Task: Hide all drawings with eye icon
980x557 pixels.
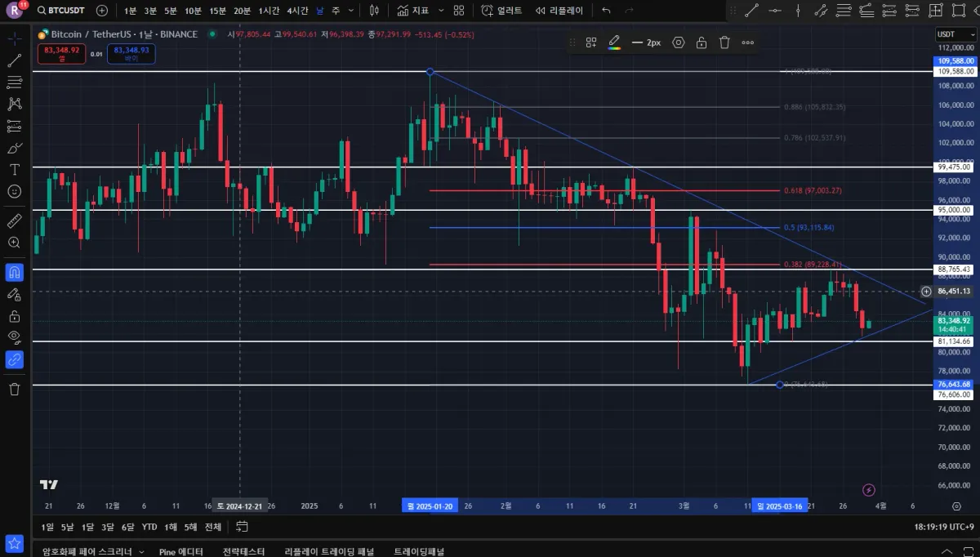Action: point(14,336)
